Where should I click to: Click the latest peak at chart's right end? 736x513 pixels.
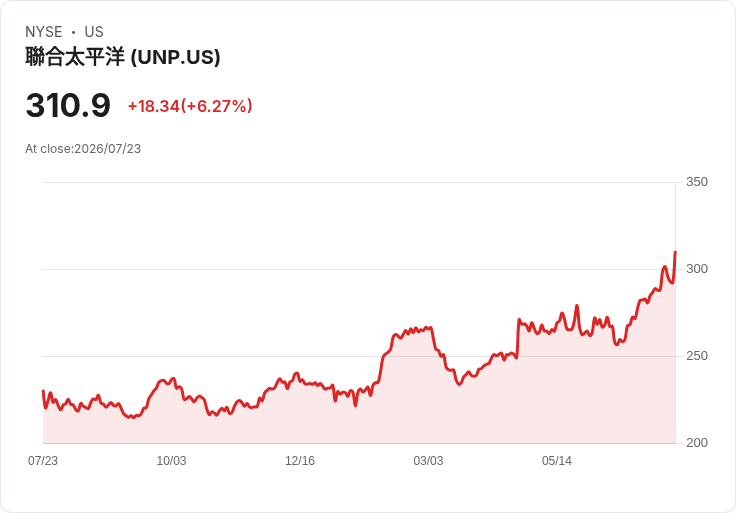tap(675, 252)
